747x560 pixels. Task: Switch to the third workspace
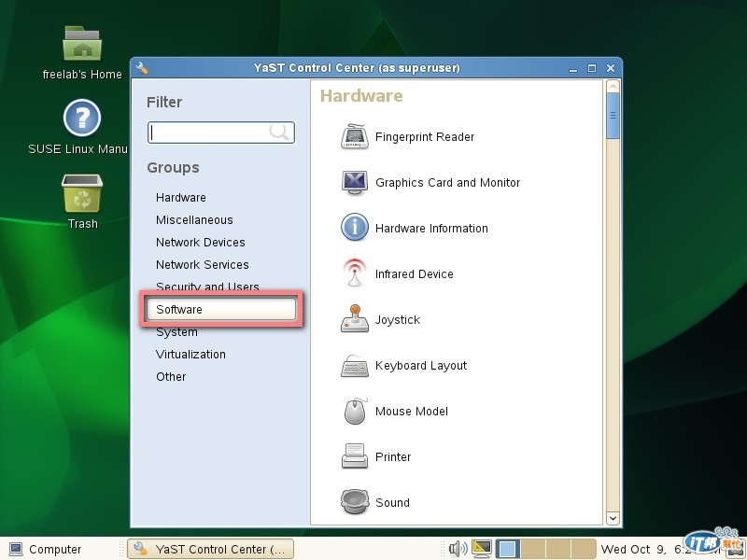click(558, 549)
